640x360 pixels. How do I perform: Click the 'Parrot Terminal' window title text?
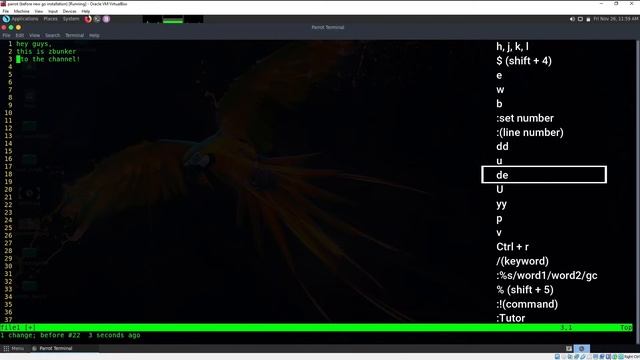pos(328,27)
